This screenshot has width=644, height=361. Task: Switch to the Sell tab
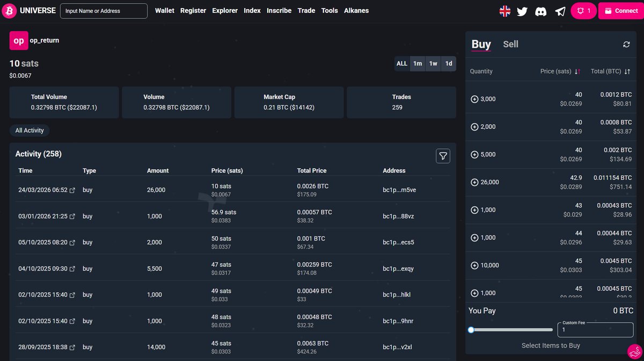pyautogui.click(x=510, y=45)
